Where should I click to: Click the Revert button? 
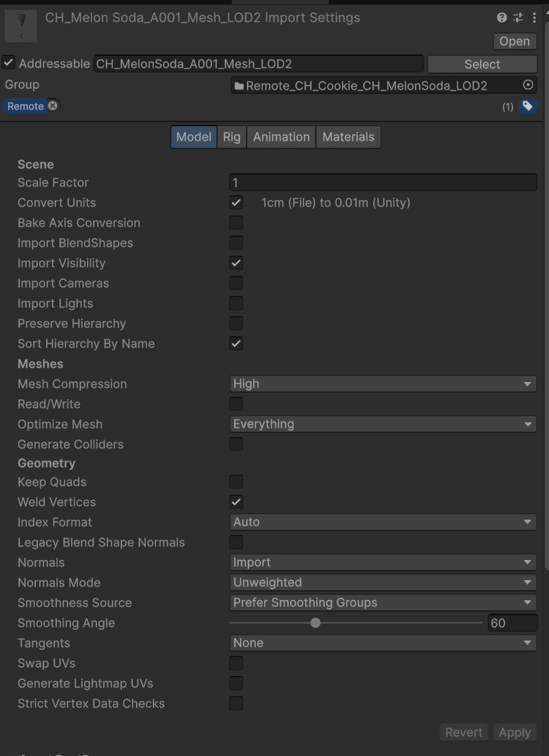[464, 733]
